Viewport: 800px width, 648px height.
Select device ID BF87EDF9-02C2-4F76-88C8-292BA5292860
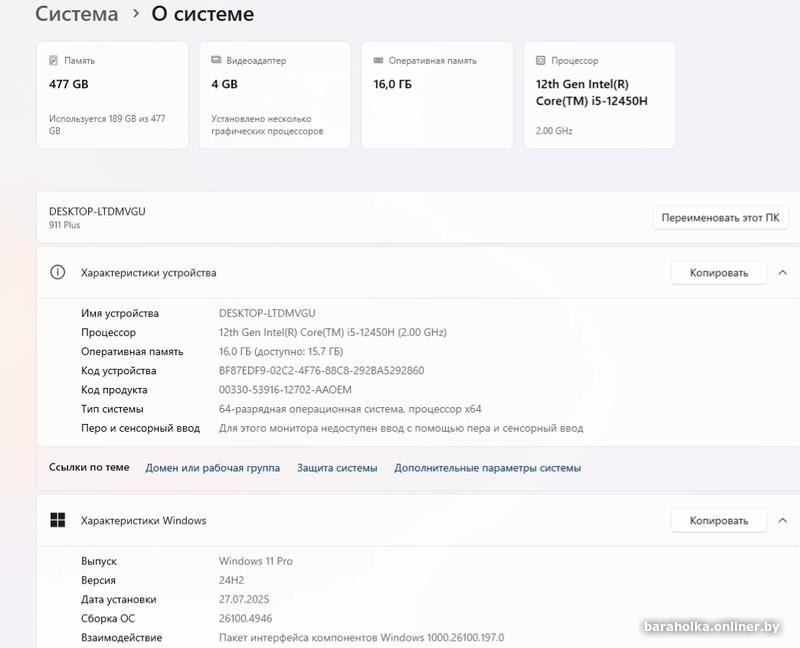pyautogui.click(x=321, y=370)
